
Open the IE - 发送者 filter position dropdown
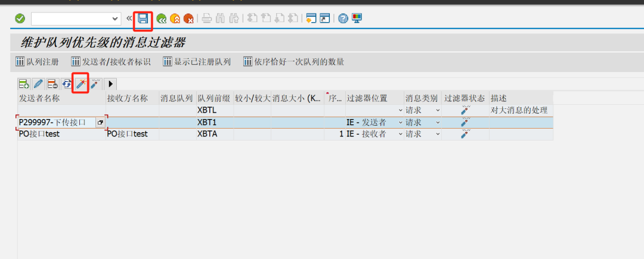click(x=400, y=122)
